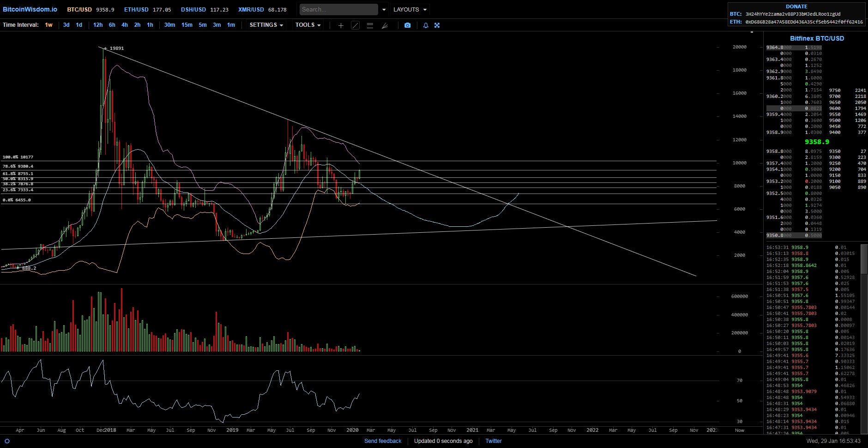Click the ETH donation address
This screenshot has height=448, width=868.
point(804,22)
